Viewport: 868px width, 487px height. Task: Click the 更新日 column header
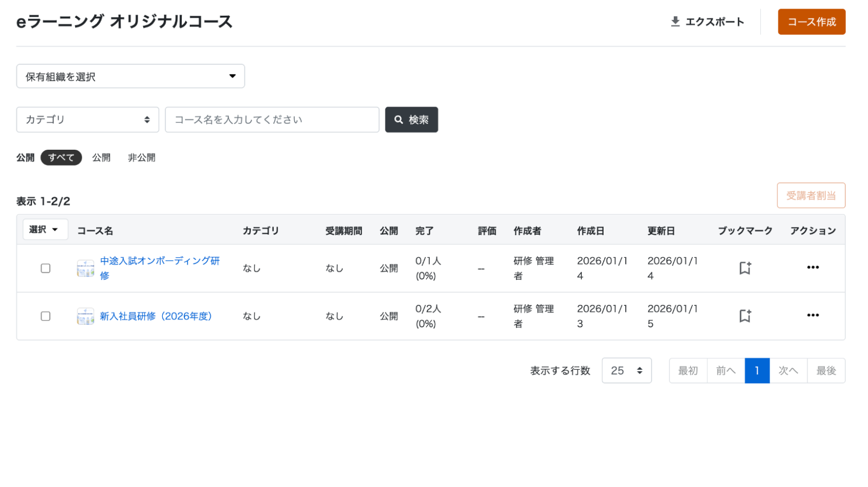tap(661, 231)
